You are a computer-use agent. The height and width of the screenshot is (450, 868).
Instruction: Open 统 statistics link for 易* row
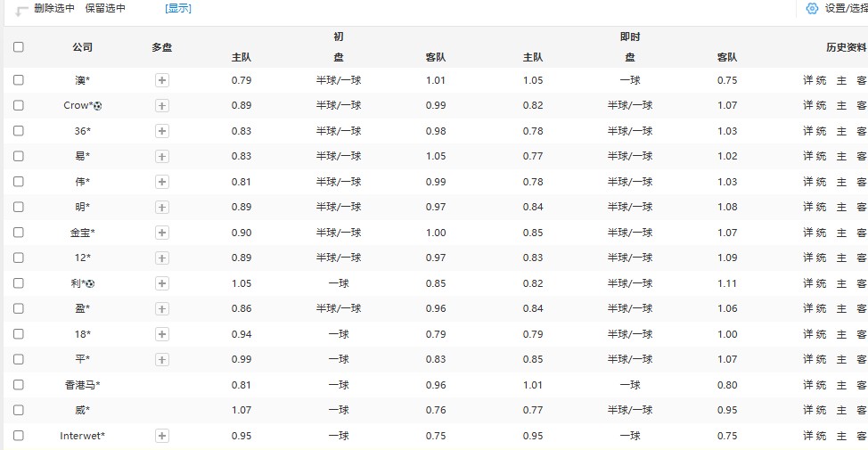point(822,156)
